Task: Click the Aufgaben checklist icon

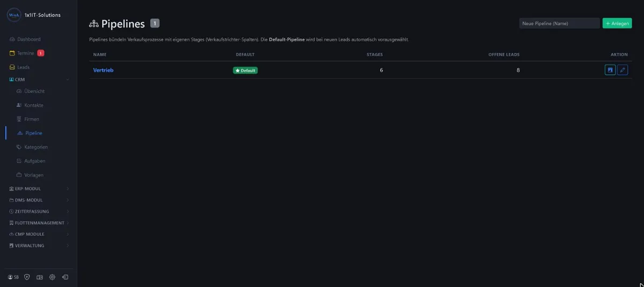Action: [x=19, y=161]
